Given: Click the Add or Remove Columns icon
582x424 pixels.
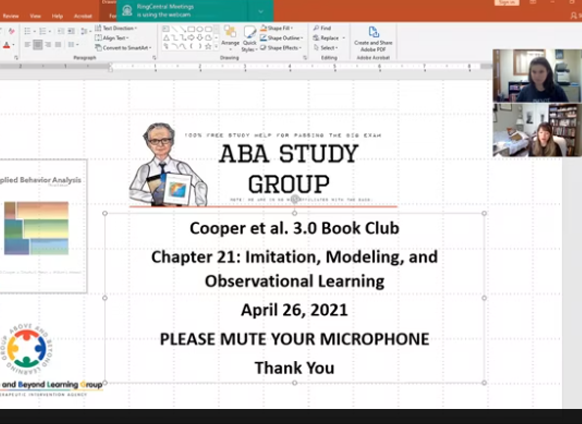Looking at the screenshot, I should (71, 45).
